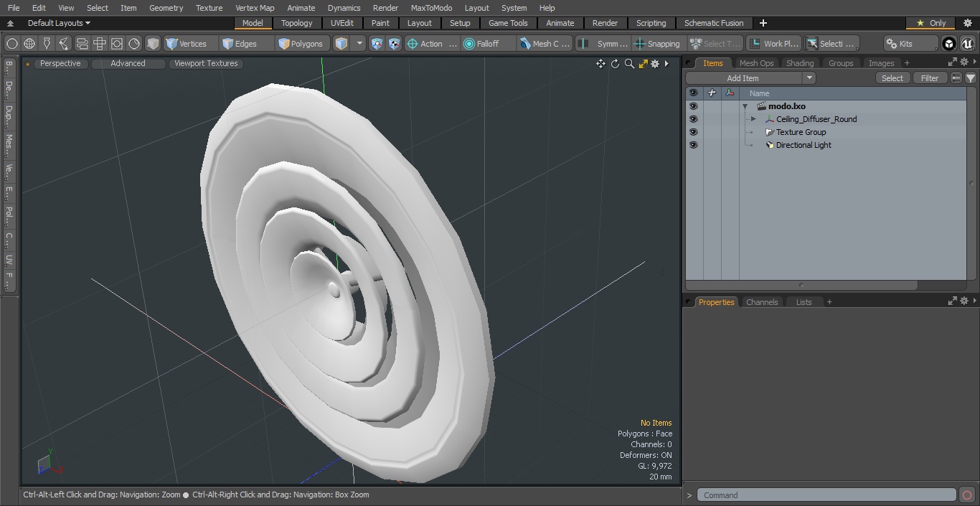980x506 pixels.
Task: Switch to the Images panel tab
Action: click(x=881, y=63)
